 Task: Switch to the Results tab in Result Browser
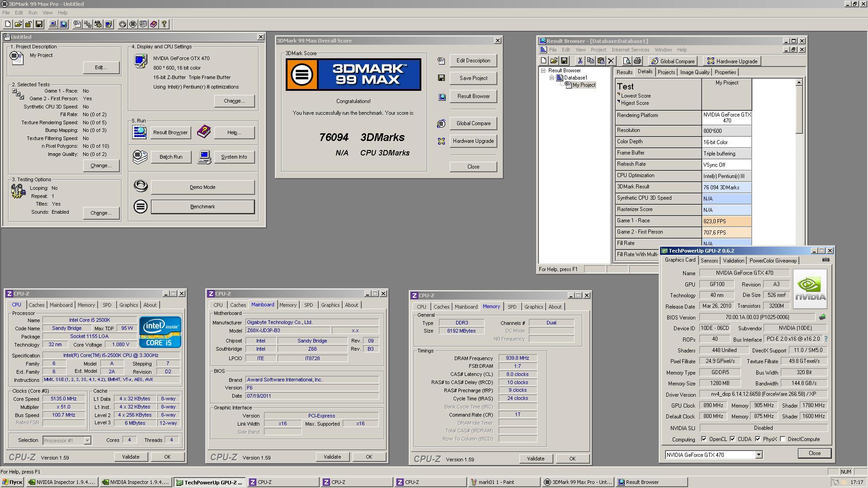(624, 72)
